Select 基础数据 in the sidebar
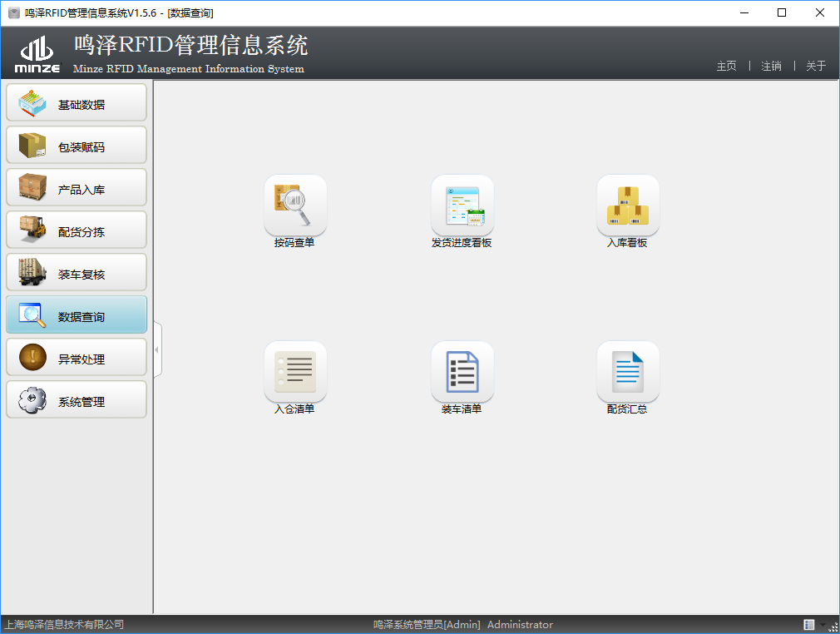Screen dimensions: 840x634 click(77, 103)
